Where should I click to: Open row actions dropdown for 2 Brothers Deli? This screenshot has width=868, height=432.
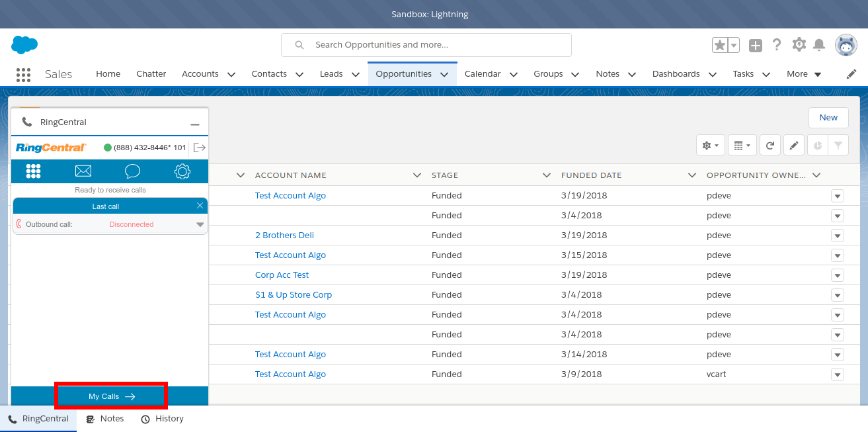click(x=838, y=236)
